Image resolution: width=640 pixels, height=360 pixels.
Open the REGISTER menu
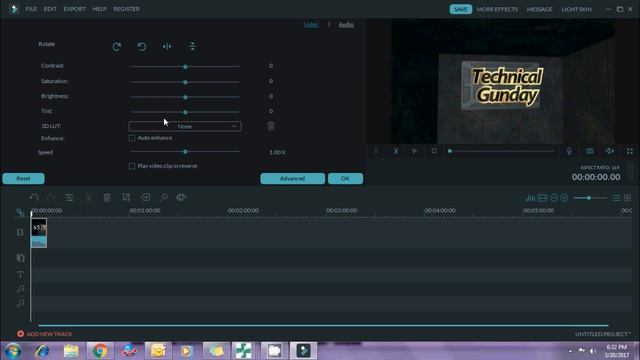pyautogui.click(x=127, y=9)
